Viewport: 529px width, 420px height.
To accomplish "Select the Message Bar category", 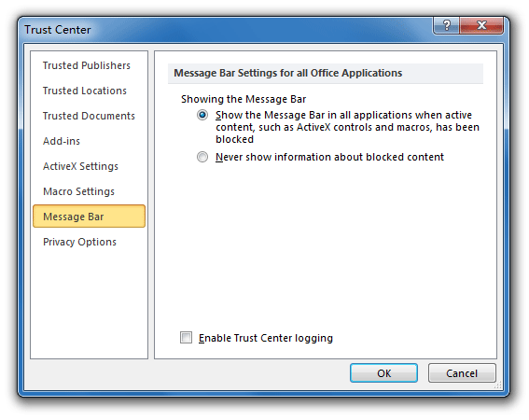I will [x=89, y=217].
